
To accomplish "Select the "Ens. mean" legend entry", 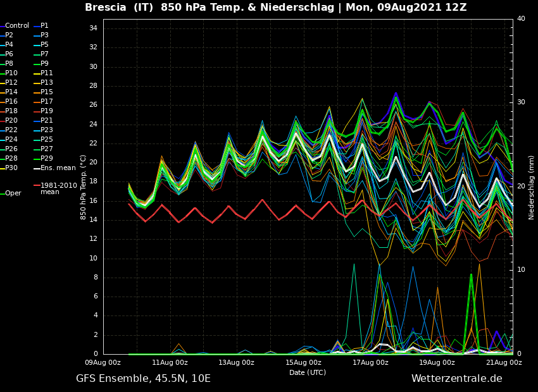I will pyautogui.click(x=54, y=168).
